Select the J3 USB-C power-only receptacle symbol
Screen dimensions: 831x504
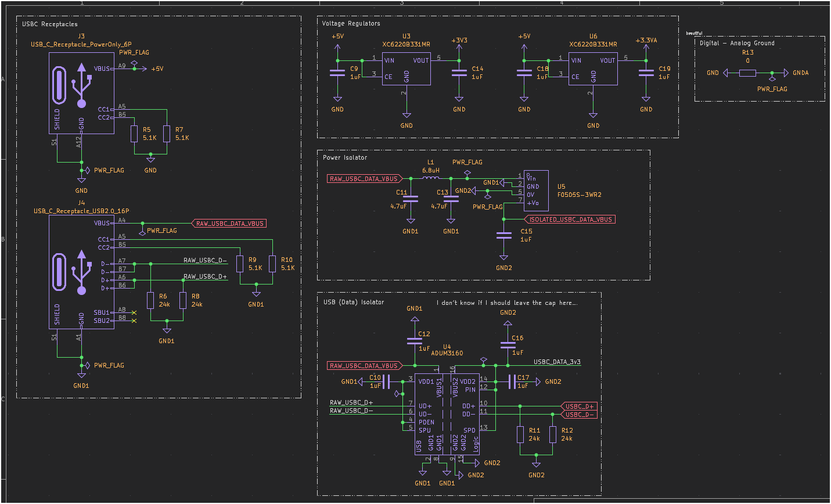pyautogui.click(x=81, y=93)
